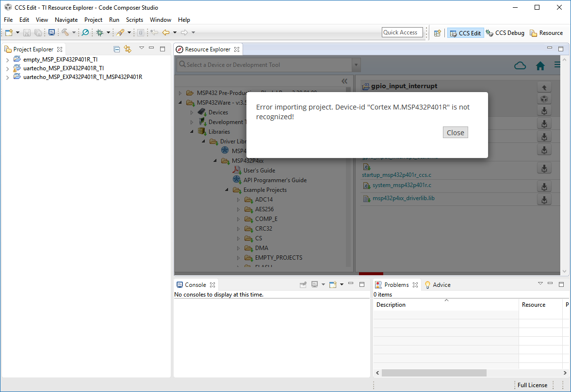Open the Run menu

(x=114, y=20)
